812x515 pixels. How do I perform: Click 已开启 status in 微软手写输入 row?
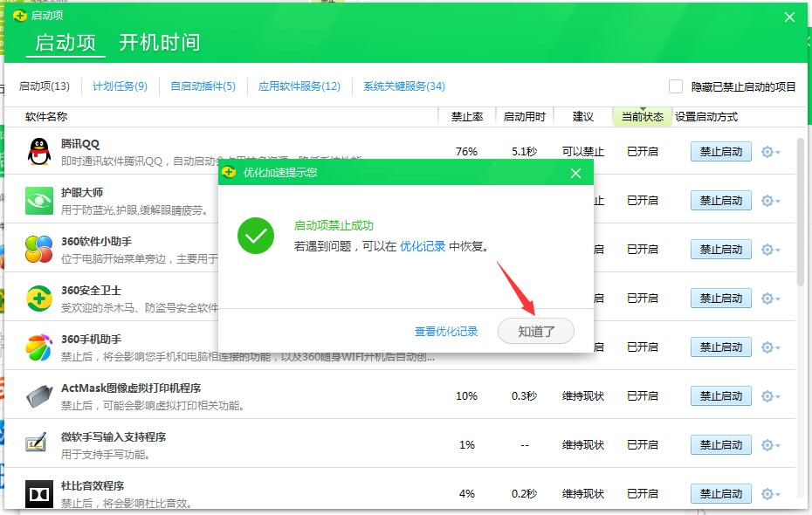(x=643, y=445)
